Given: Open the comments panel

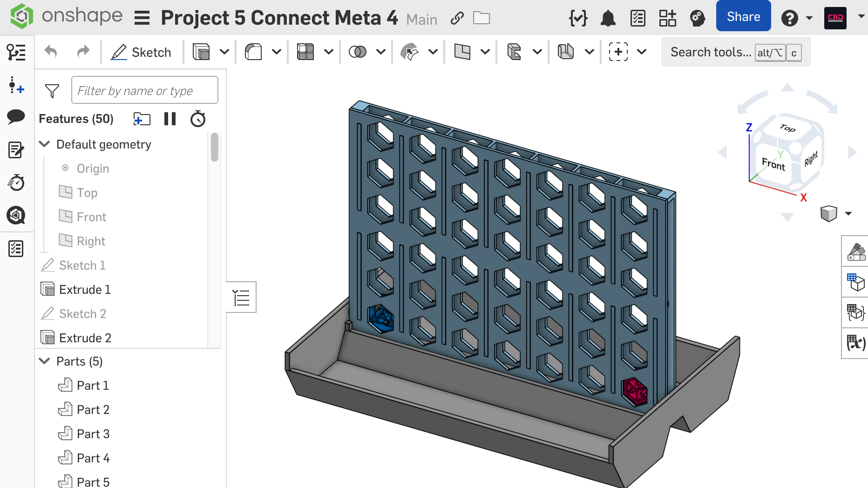Looking at the screenshot, I should pos(16,116).
